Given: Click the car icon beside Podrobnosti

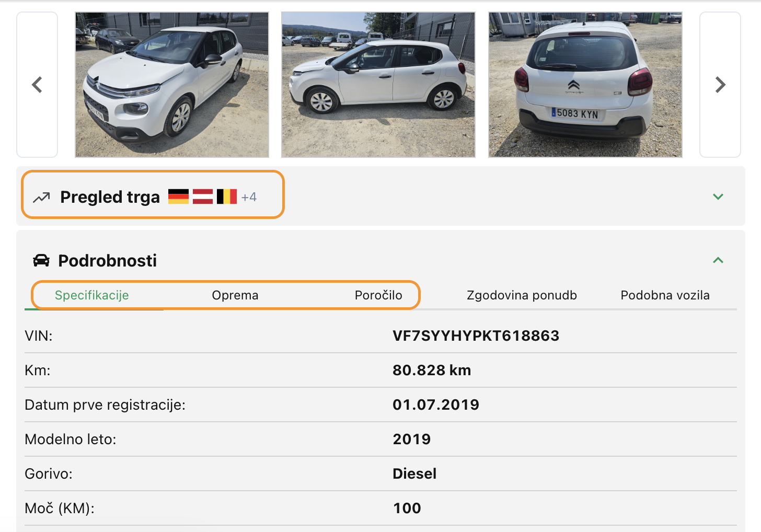Looking at the screenshot, I should [x=41, y=260].
